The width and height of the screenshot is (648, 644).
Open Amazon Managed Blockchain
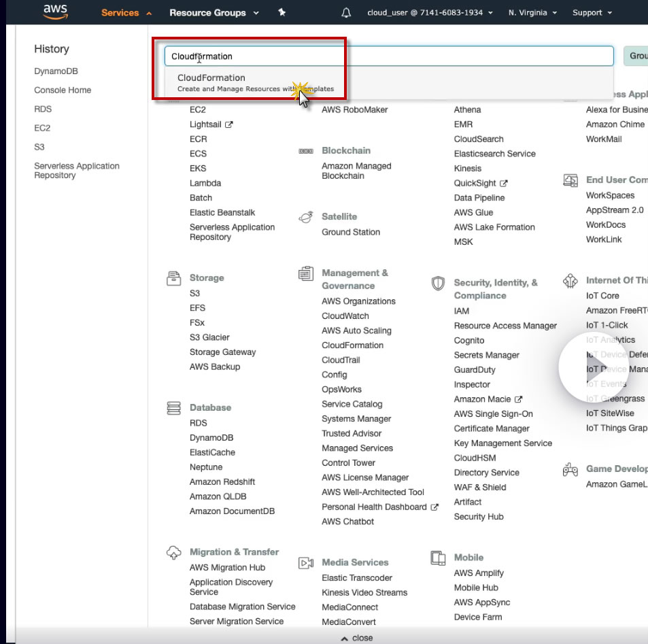356,171
